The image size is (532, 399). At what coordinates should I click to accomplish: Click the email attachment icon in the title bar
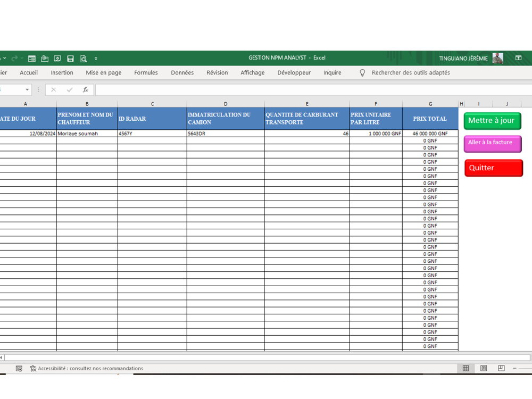(x=45, y=59)
